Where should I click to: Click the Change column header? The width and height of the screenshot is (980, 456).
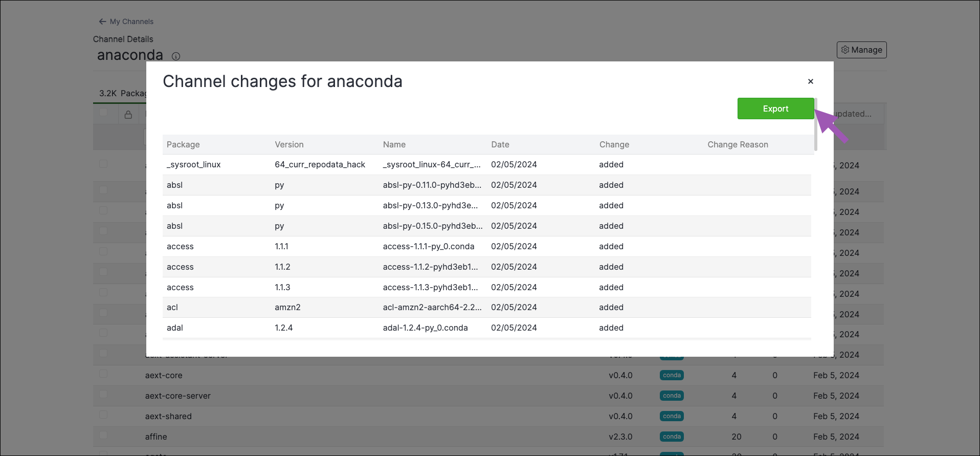pyautogui.click(x=614, y=144)
